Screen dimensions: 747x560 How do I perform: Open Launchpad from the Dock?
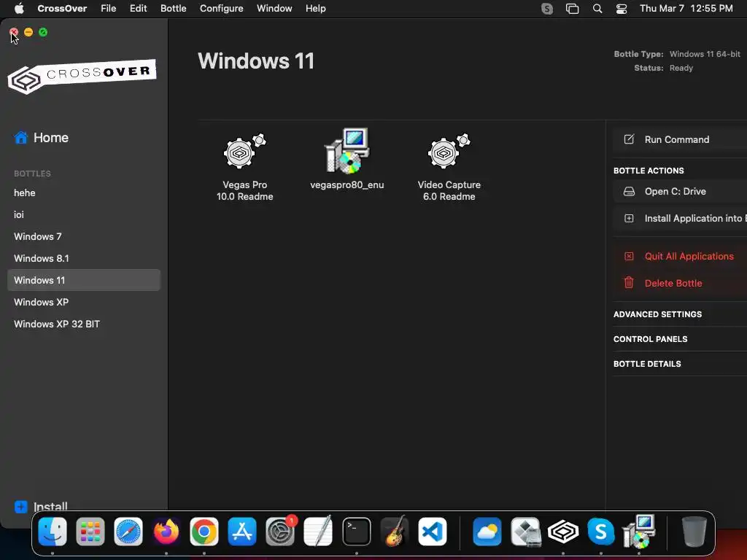tap(90, 532)
